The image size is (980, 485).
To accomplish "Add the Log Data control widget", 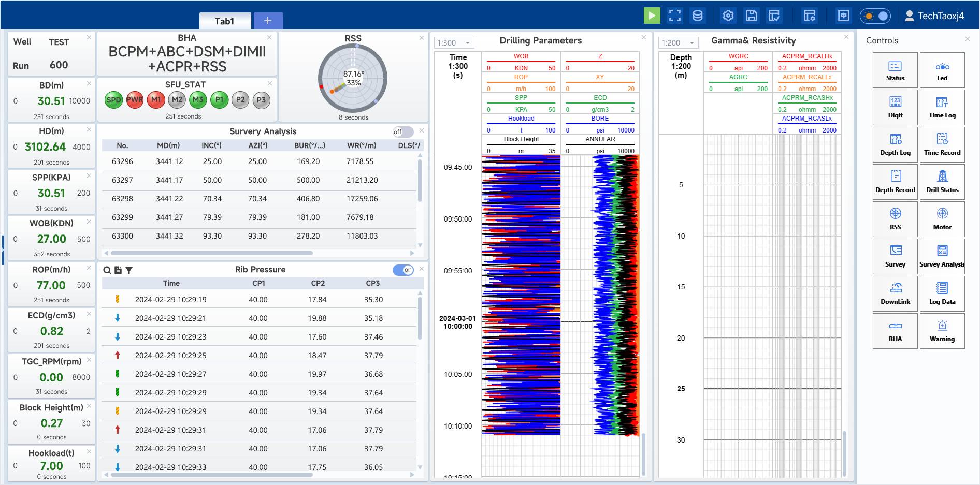I will pyautogui.click(x=942, y=293).
